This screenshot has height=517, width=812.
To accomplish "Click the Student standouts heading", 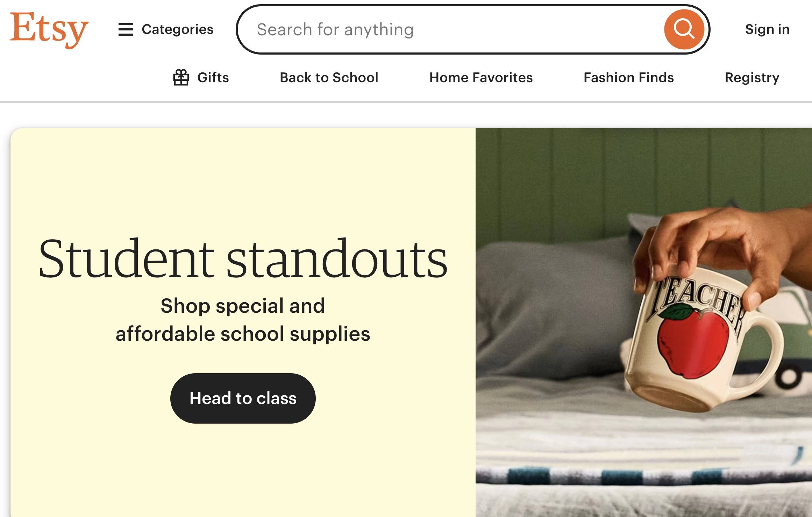I will tap(243, 258).
